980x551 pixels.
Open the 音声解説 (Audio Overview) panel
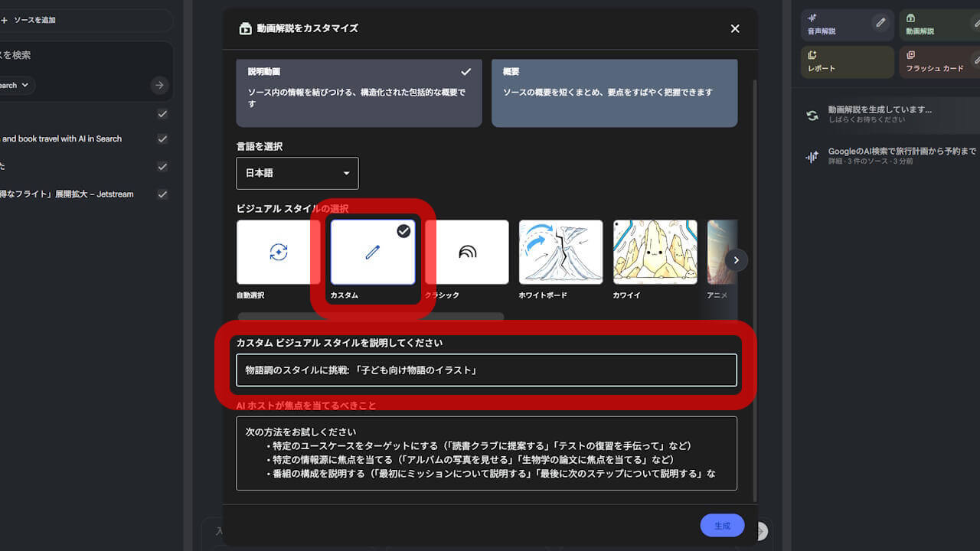point(839,25)
